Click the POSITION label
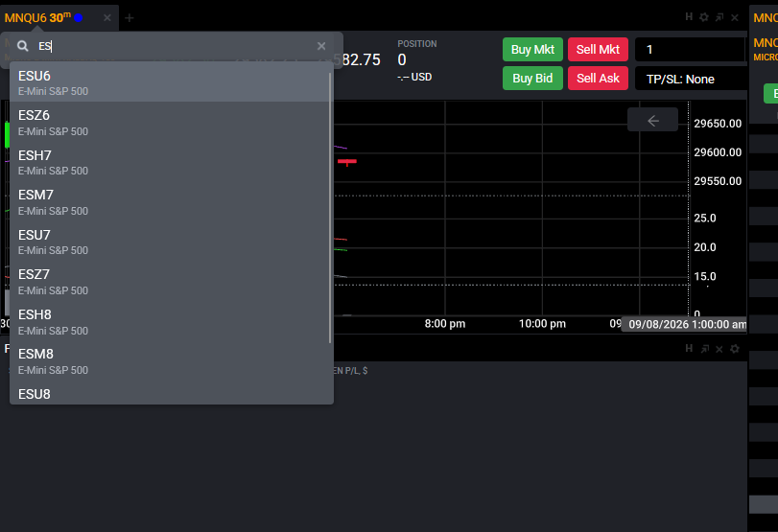This screenshot has width=778, height=532. pos(416,44)
